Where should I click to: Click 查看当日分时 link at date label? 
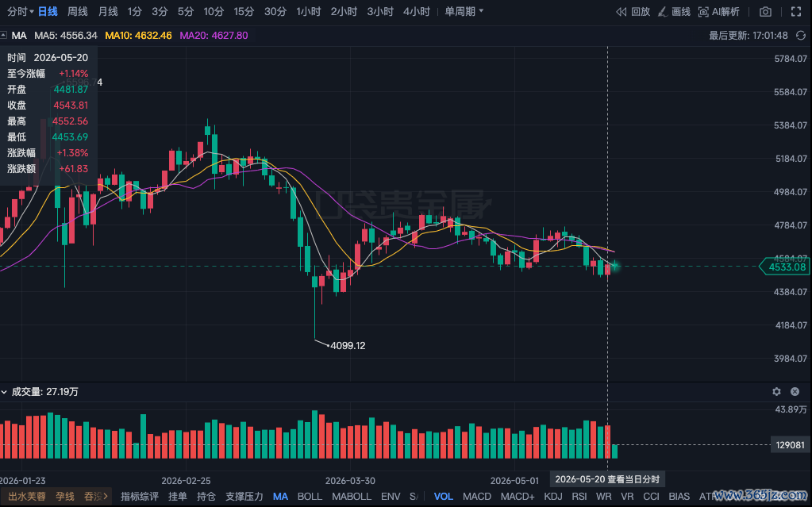(633, 479)
